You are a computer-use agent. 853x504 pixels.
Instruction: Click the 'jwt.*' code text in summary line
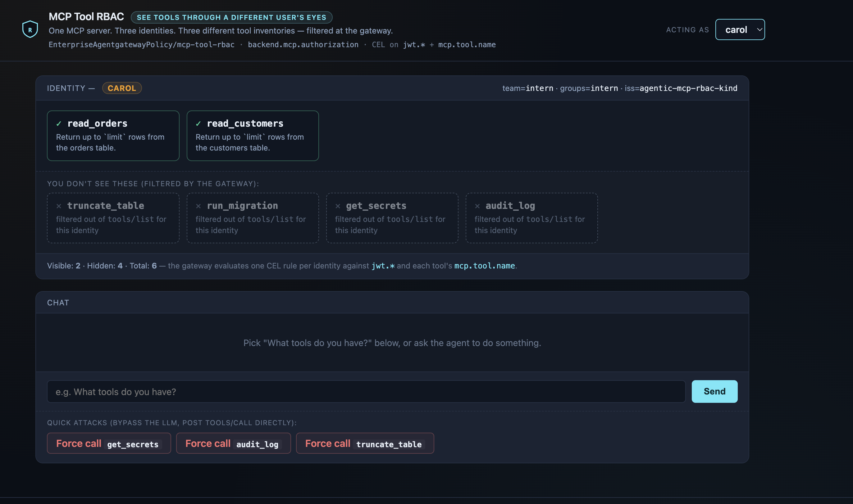point(383,266)
